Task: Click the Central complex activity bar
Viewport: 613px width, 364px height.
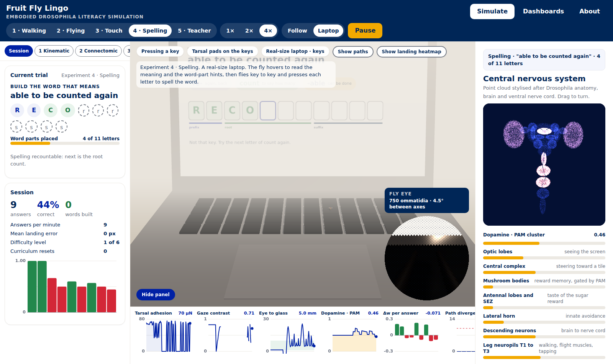Action: pos(544,272)
